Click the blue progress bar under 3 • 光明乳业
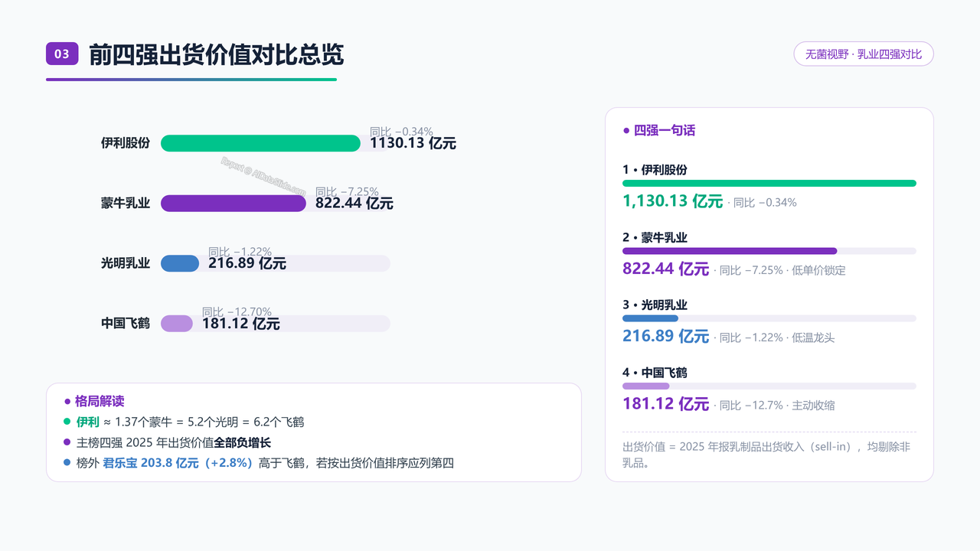980x551 pixels. (651, 318)
